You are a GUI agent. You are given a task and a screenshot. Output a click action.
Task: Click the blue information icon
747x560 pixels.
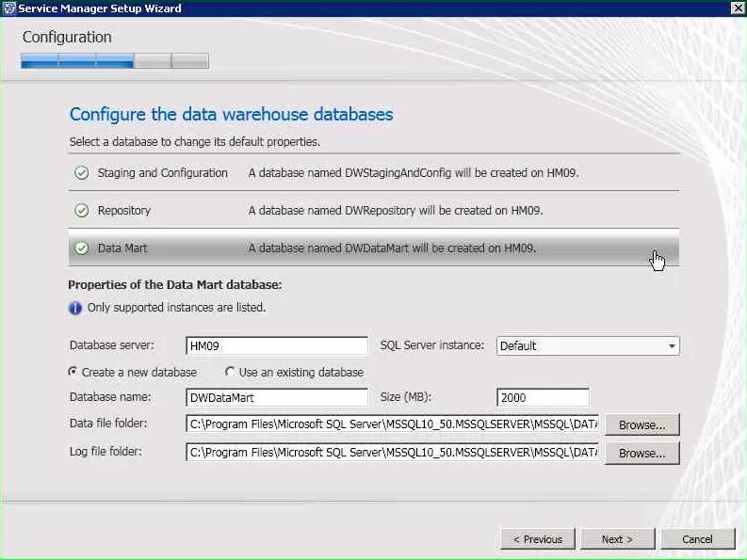pyautogui.click(x=75, y=308)
